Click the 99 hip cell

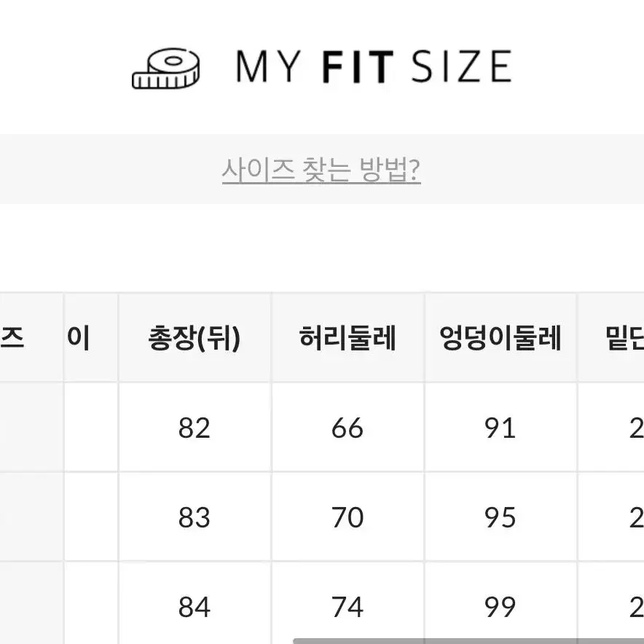[x=500, y=604]
